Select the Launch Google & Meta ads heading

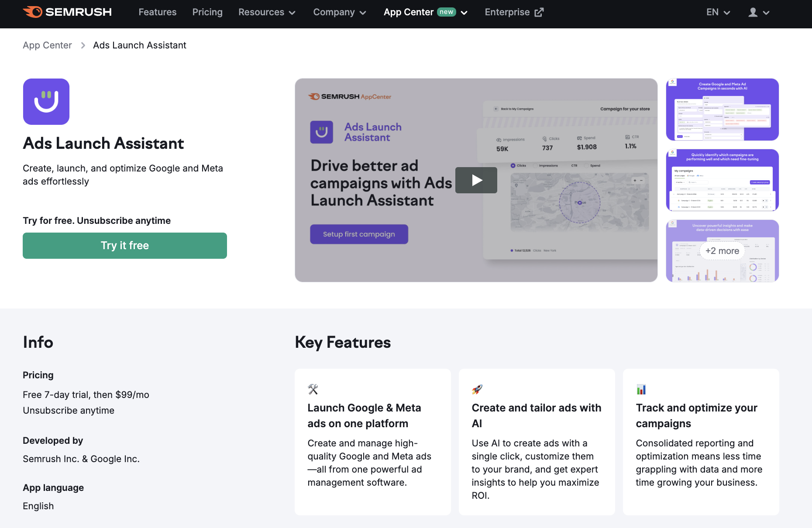[x=365, y=416]
